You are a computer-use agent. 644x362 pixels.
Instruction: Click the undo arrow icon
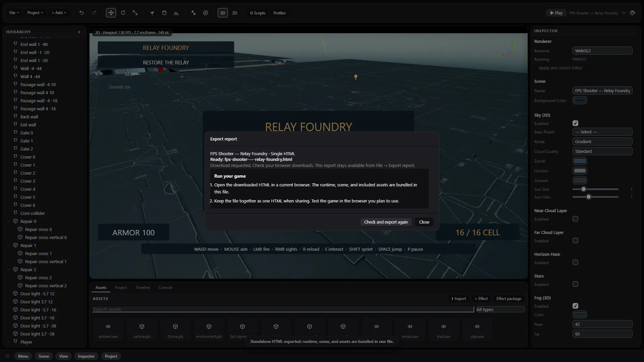coord(82,13)
